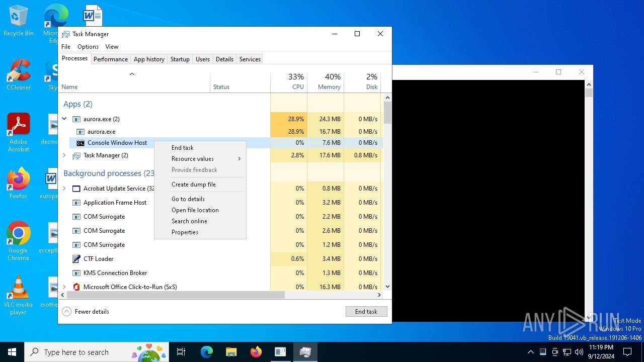Sort by the Memory column header
This screenshot has width=644, height=362.
pyautogui.click(x=326, y=82)
